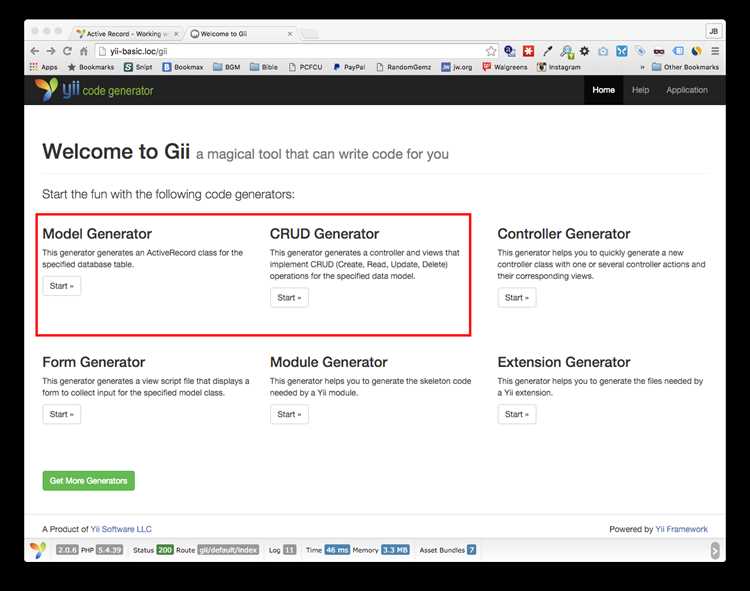Screen dimensions: 750x591
Task: Open Other Bookmarks folder
Action: (685, 67)
